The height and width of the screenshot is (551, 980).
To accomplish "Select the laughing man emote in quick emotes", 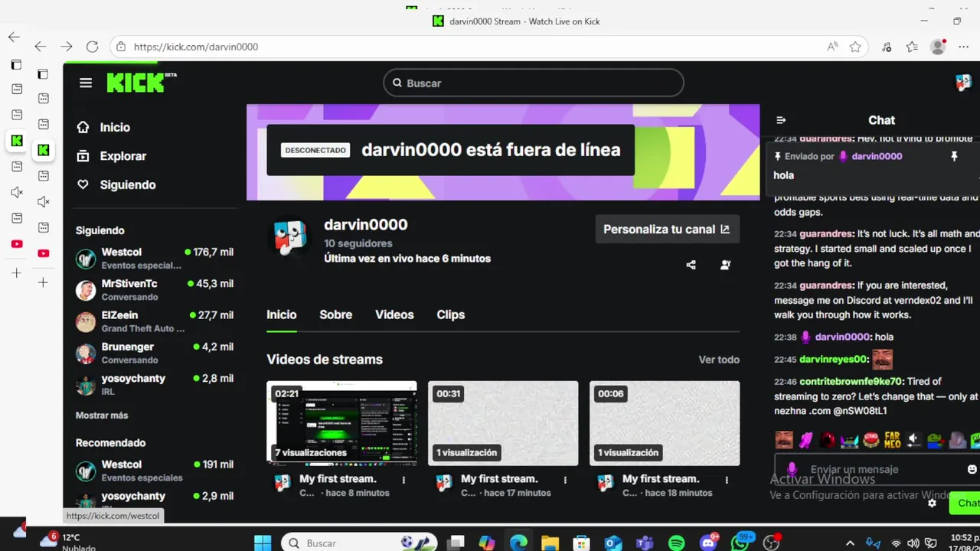I will coord(784,440).
